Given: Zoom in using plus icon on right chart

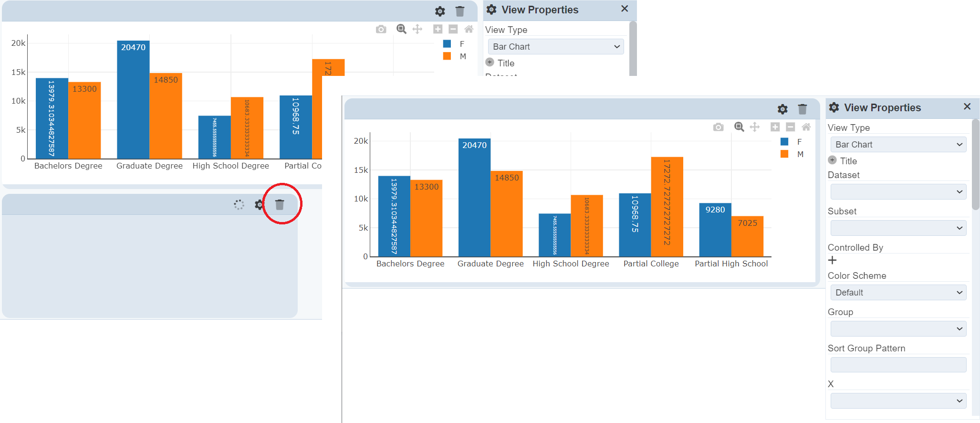Looking at the screenshot, I should (775, 127).
